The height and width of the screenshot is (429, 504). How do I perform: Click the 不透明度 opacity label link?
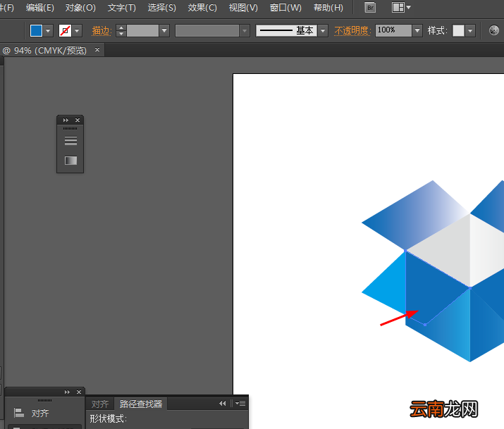click(352, 31)
